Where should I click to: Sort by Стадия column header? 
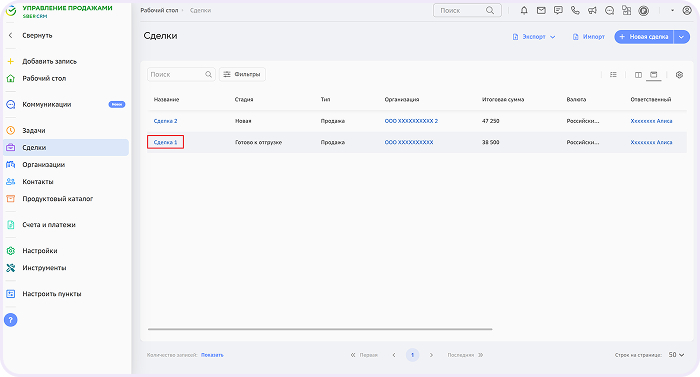pos(244,100)
